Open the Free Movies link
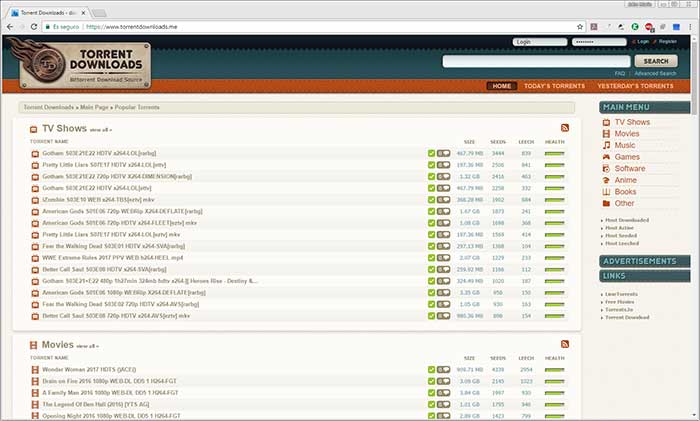The height and width of the screenshot is (421, 700). pos(619,302)
